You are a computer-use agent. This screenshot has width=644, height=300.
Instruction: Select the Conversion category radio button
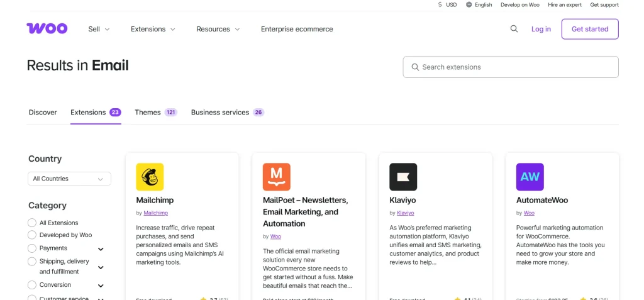click(x=32, y=285)
